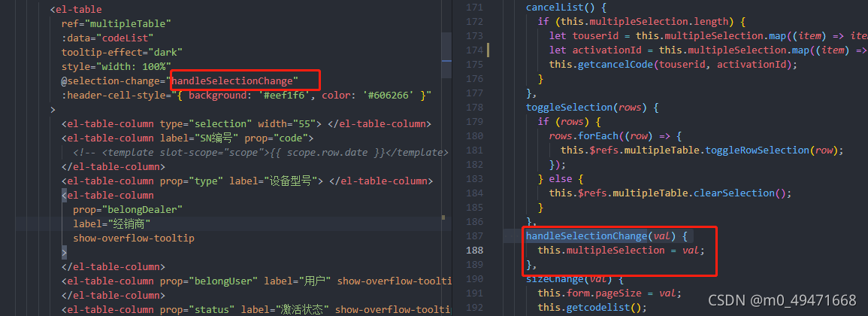Click show-overflow-tooltip under the 经销商 label

(134, 239)
